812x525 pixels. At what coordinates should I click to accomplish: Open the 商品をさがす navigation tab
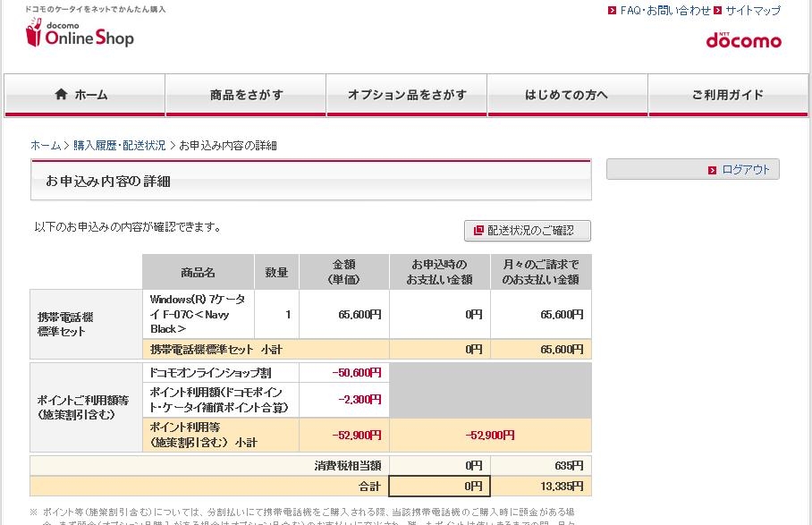pos(246,96)
